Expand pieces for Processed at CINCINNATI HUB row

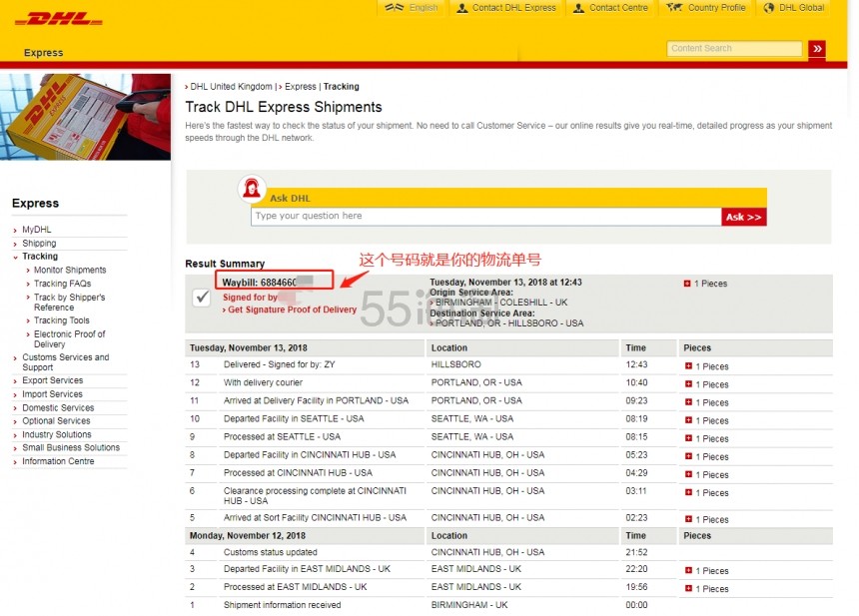pyautogui.click(x=688, y=474)
